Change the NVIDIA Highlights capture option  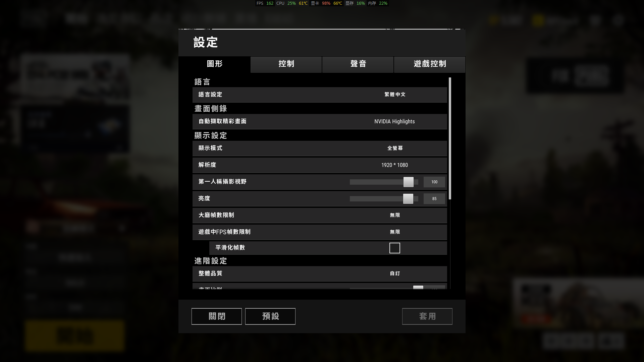coord(395,122)
